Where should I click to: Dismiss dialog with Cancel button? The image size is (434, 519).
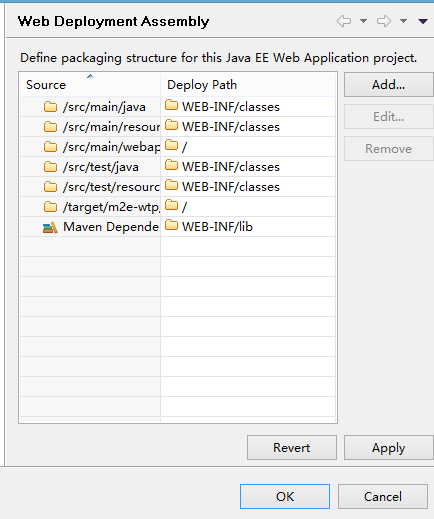383,497
